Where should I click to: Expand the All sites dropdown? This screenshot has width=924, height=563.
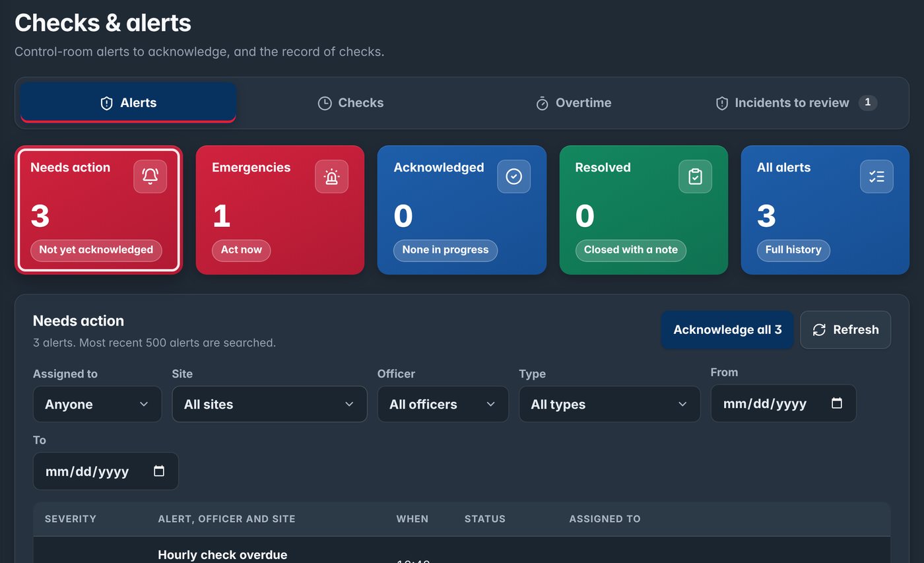(269, 404)
